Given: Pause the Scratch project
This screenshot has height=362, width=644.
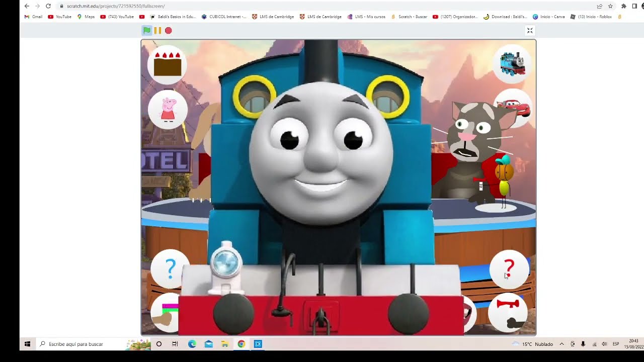Looking at the screenshot, I should point(157,31).
